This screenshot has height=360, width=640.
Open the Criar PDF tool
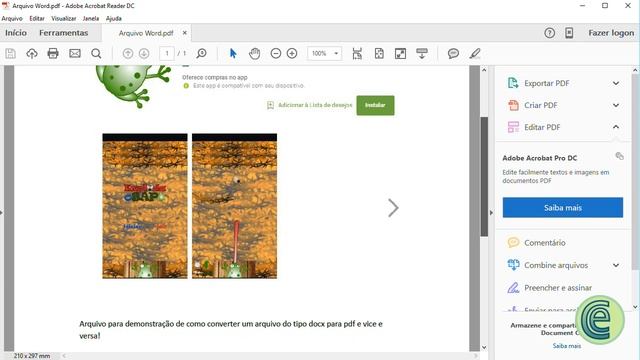(x=540, y=105)
